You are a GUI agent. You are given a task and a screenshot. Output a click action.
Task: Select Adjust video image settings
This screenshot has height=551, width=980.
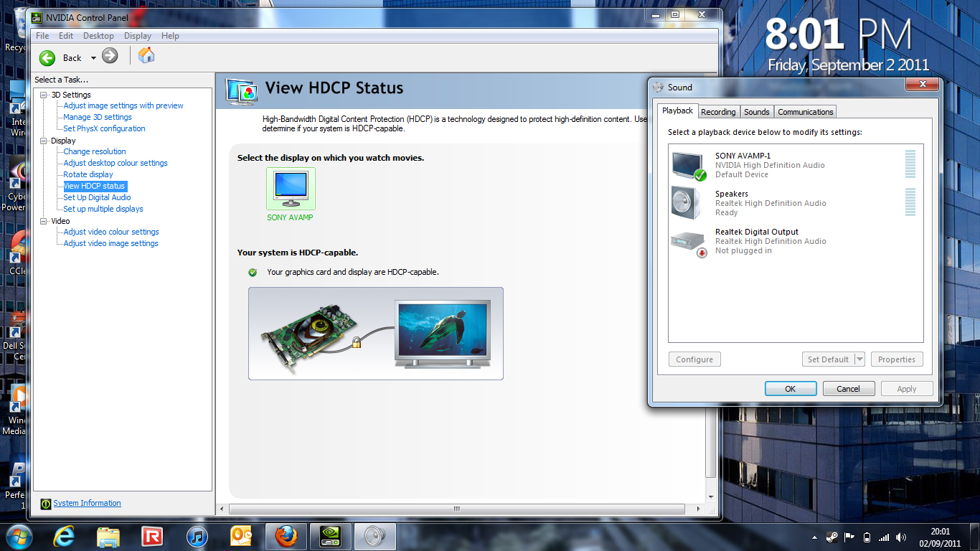point(110,243)
